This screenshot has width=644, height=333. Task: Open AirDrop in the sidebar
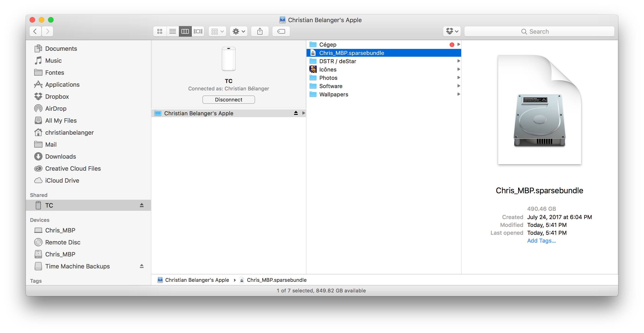pos(55,109)
